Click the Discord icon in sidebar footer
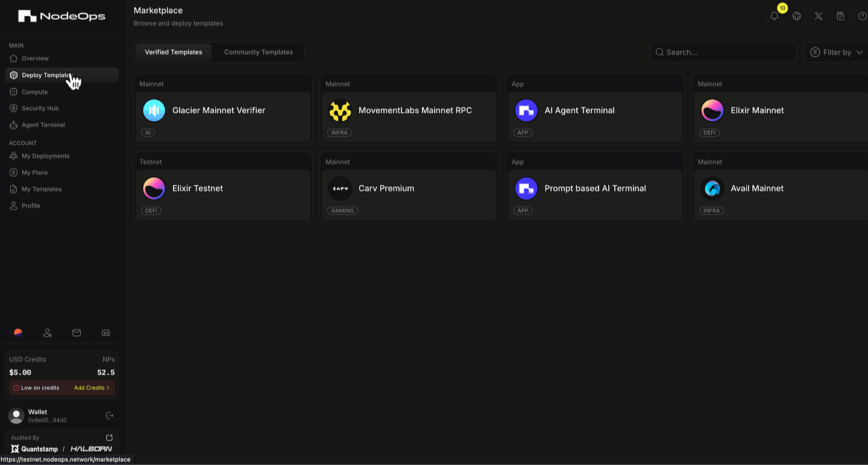Image resolution: width=868 pixels, height=465 pixels. (x=106, y=332)
